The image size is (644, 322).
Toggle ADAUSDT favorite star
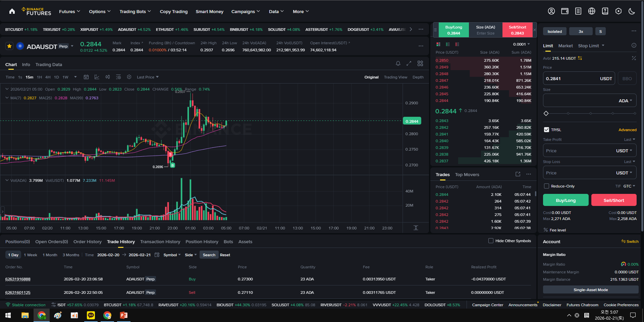point(9,46)
